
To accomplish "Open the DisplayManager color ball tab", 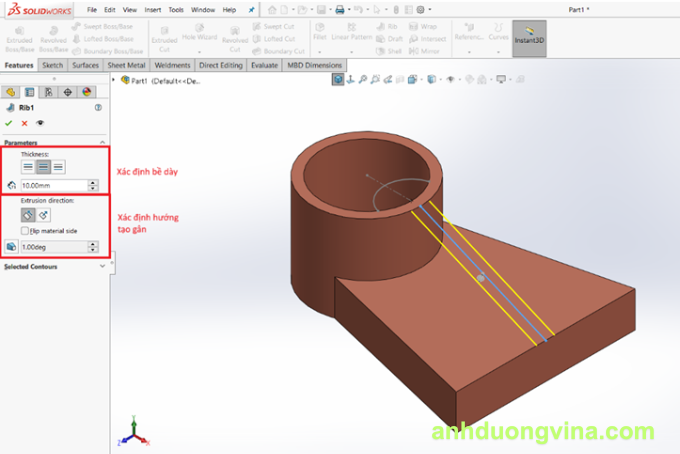I will pyautogui.click(x=85, y=91).
